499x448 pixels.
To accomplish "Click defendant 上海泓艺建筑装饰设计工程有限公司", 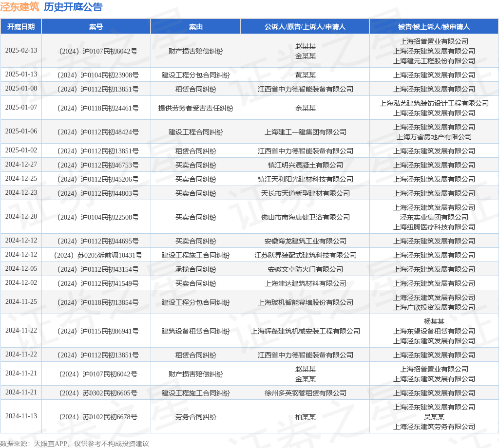I will tap(434, 103).
